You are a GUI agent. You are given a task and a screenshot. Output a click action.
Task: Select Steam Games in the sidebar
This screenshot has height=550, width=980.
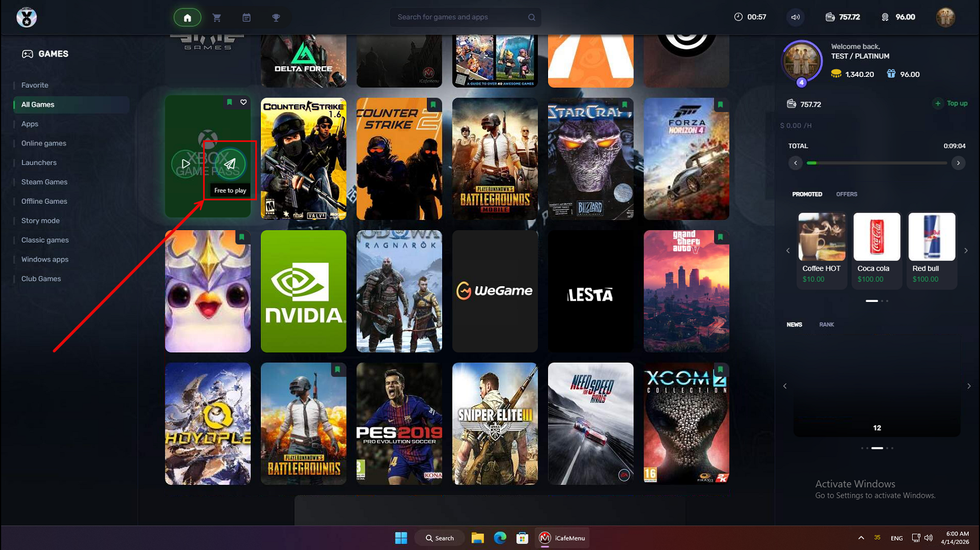[44, 182]
